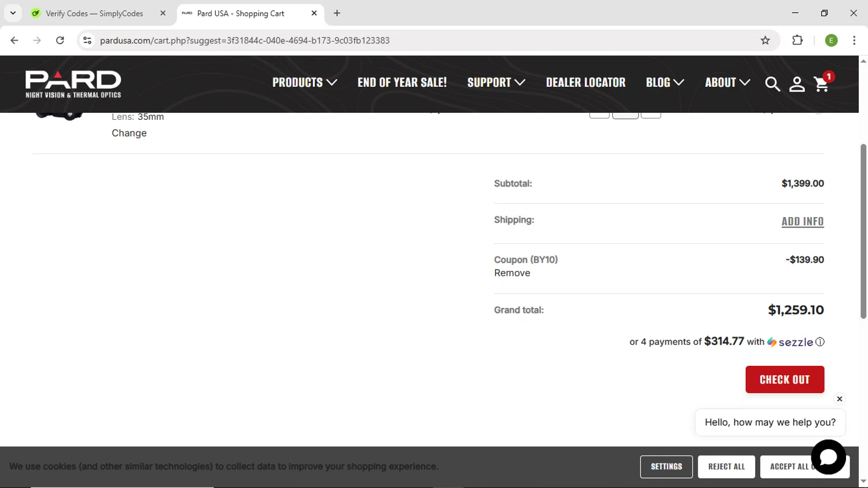The image size is (868, 488).
Task: Click the PARD logo to go home
Action: (x=73, y=84)
